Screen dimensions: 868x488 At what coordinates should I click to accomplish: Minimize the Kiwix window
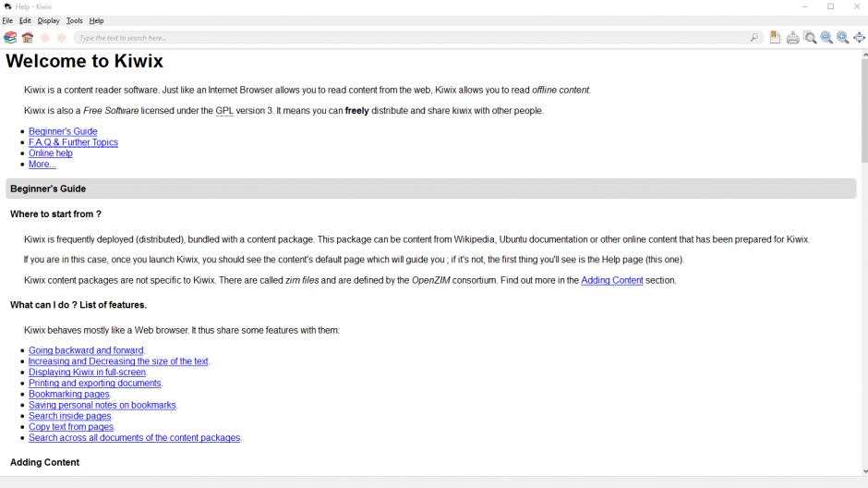[805, 6]
